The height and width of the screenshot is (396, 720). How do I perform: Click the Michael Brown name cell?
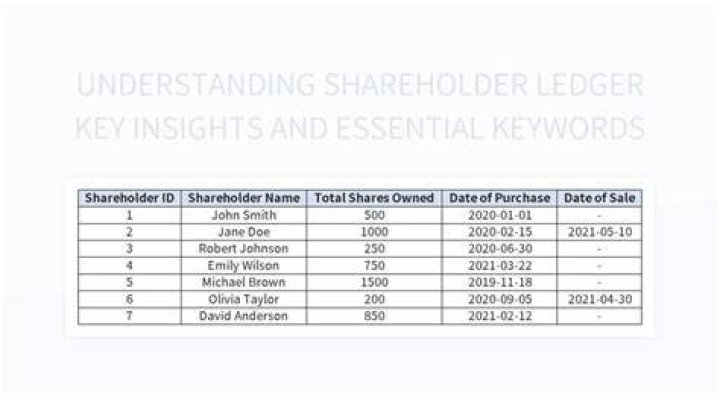point(243,283)
